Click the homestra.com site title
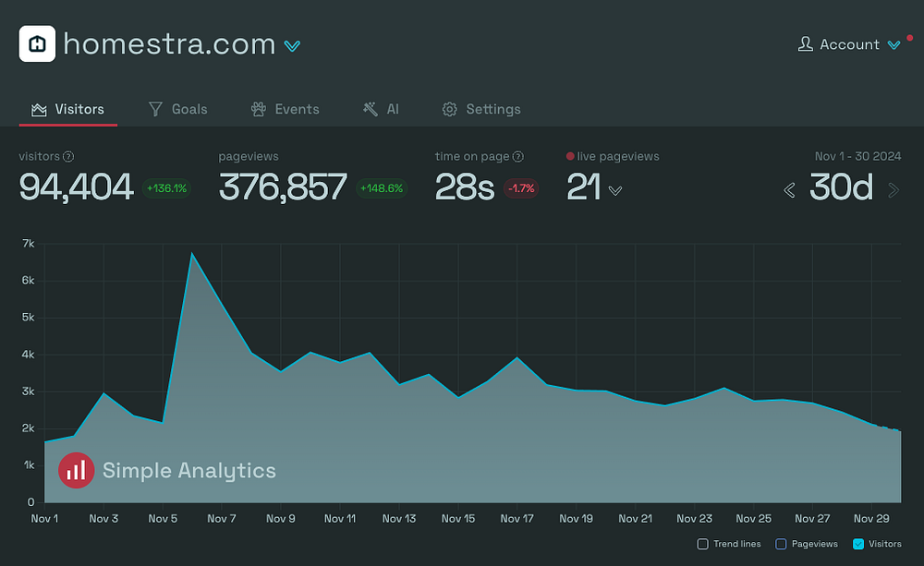The width and height of the screenshot is (924, 566). pos(170,44)
